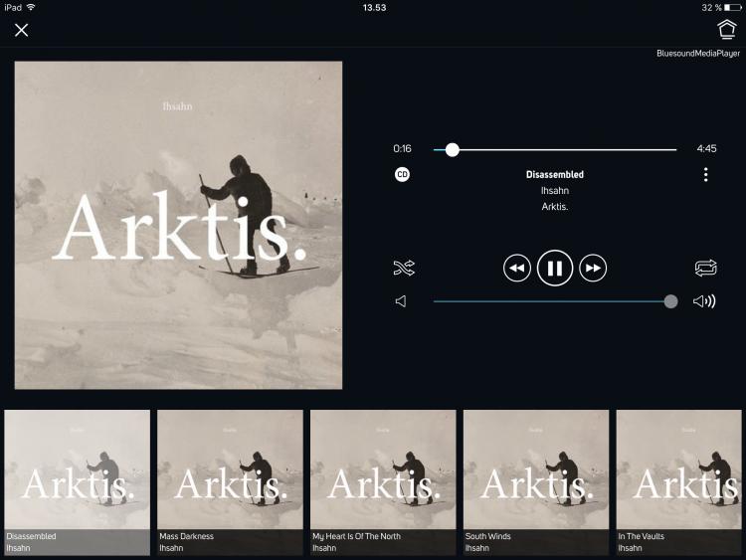Tap the CD source icon
Screen dimensions: 746x560
pyautogui.click(x=403, y=175)
